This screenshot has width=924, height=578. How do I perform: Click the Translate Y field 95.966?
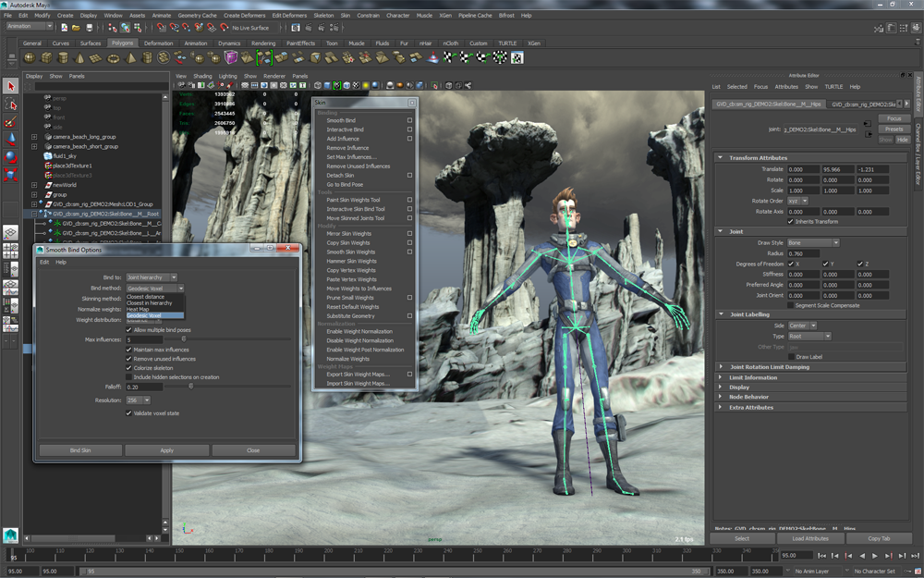click(838, 169)
